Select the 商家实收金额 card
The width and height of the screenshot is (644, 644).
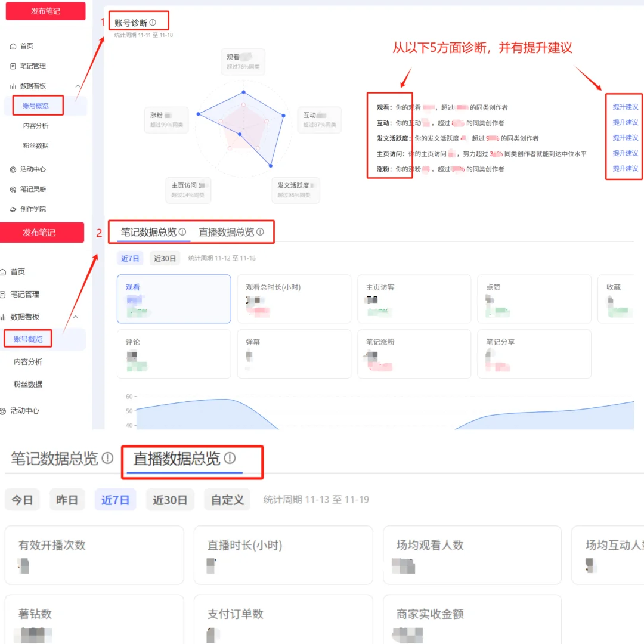coord(472,619)
